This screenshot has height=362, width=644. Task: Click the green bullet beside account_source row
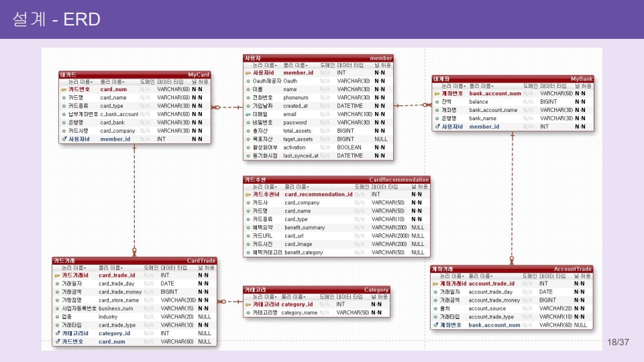click(x=435, y=308)
